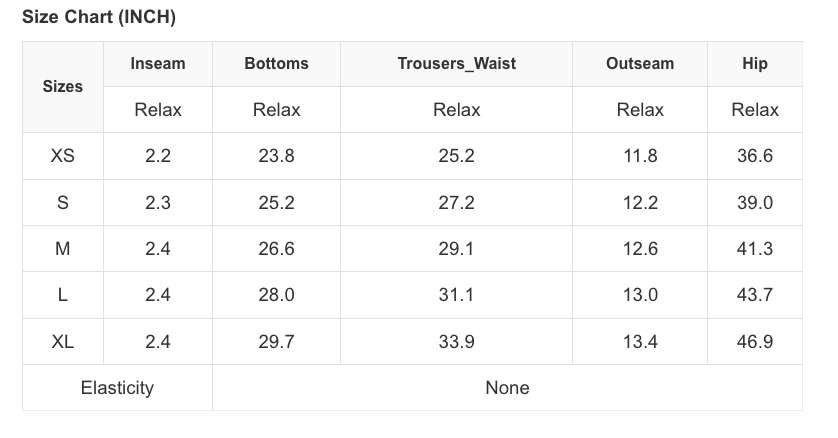
Task: Click the S inseam value 2.3
Action: (x=158, y=203)
